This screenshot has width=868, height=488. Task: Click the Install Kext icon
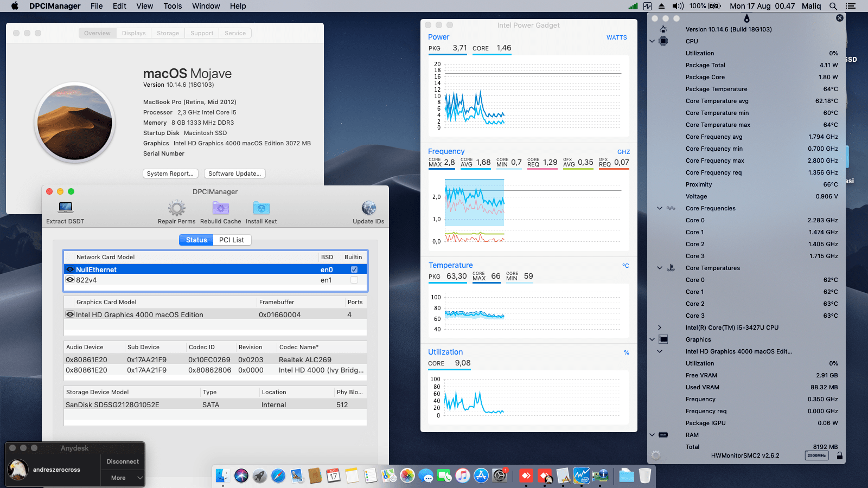261,207
